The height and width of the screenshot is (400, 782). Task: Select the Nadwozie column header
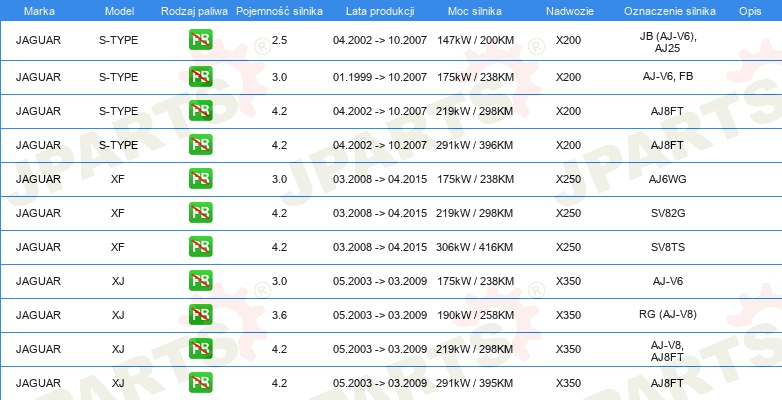(569, 11)
